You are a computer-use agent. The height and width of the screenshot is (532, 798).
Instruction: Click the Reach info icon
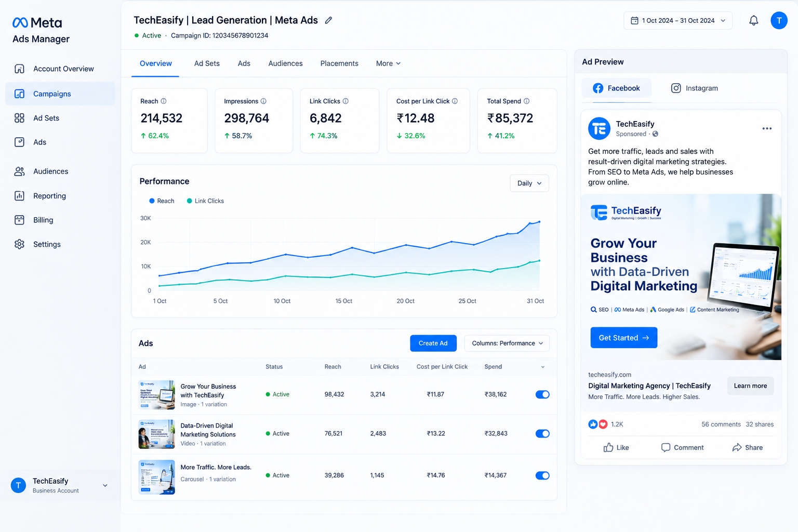(164, 101)
